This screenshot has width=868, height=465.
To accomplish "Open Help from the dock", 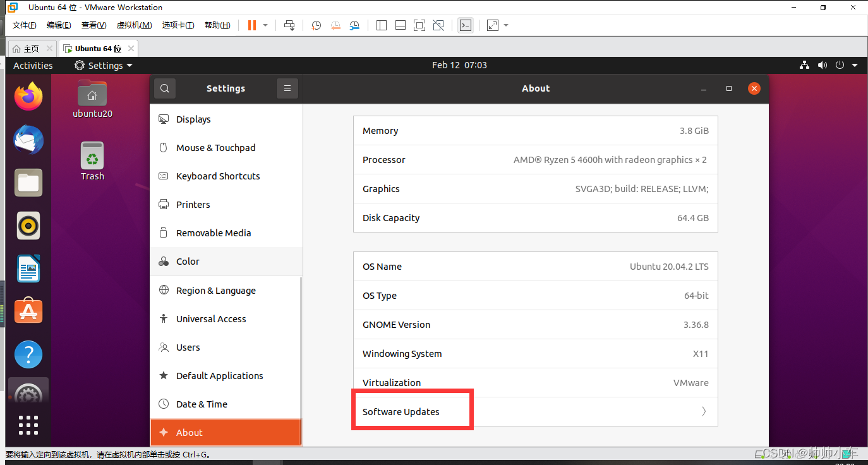I will click(28, 354).
